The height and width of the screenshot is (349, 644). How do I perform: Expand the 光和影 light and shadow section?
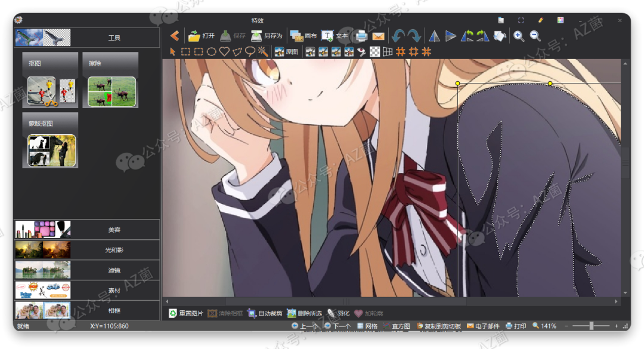(86, 250)
